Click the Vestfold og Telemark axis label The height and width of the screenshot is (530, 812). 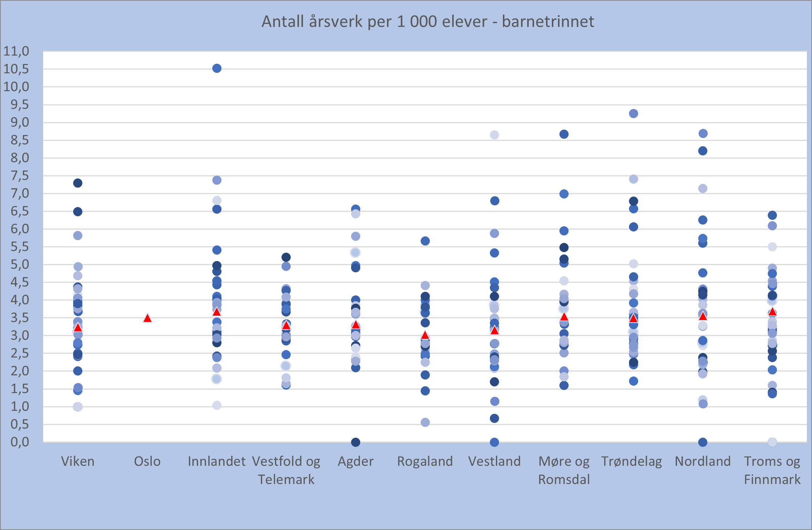286,470
